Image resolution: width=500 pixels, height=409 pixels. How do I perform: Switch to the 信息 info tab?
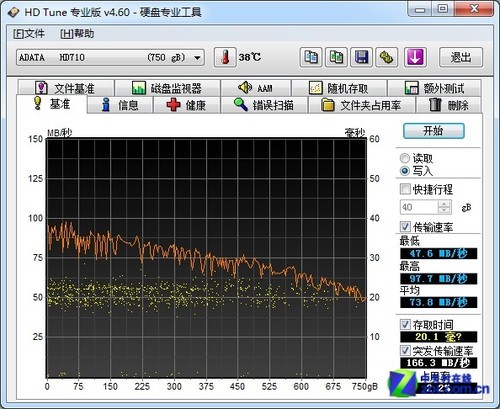point(120,105)
